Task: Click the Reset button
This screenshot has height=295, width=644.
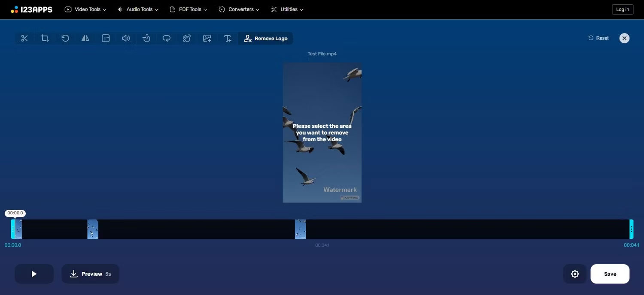Action: pyautogui.click(x=598, y=38)
